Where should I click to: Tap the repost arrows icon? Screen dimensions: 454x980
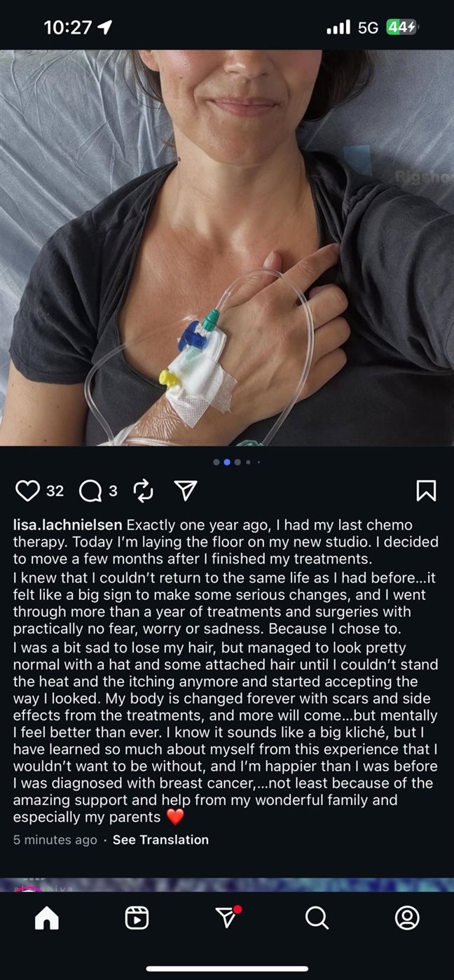143,491
